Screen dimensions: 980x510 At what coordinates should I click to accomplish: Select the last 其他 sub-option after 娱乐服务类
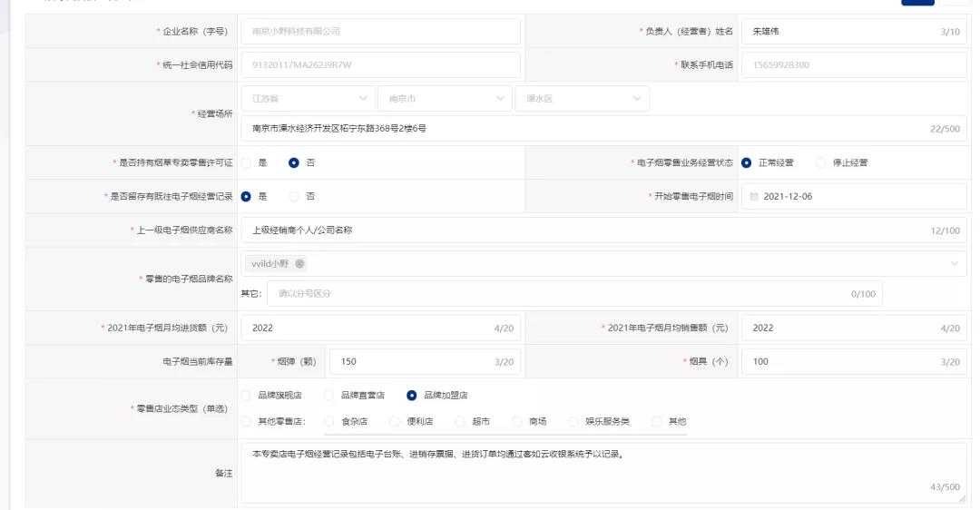tap(656, 421)
